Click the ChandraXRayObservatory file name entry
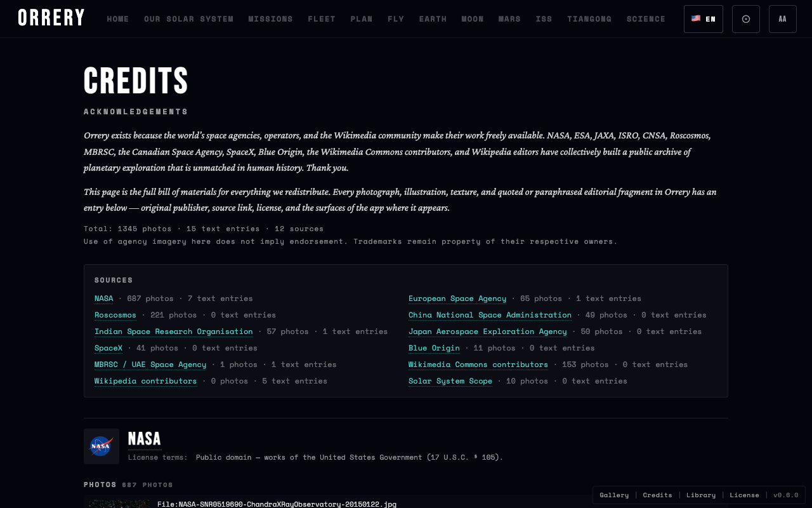 (x=277, y=504)
